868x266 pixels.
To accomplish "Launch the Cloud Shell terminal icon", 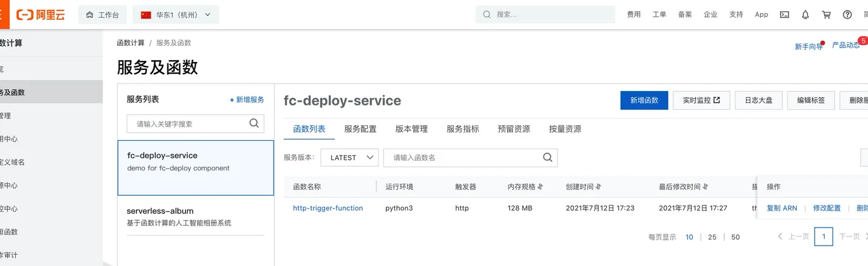I will click(x=784, y=14).
